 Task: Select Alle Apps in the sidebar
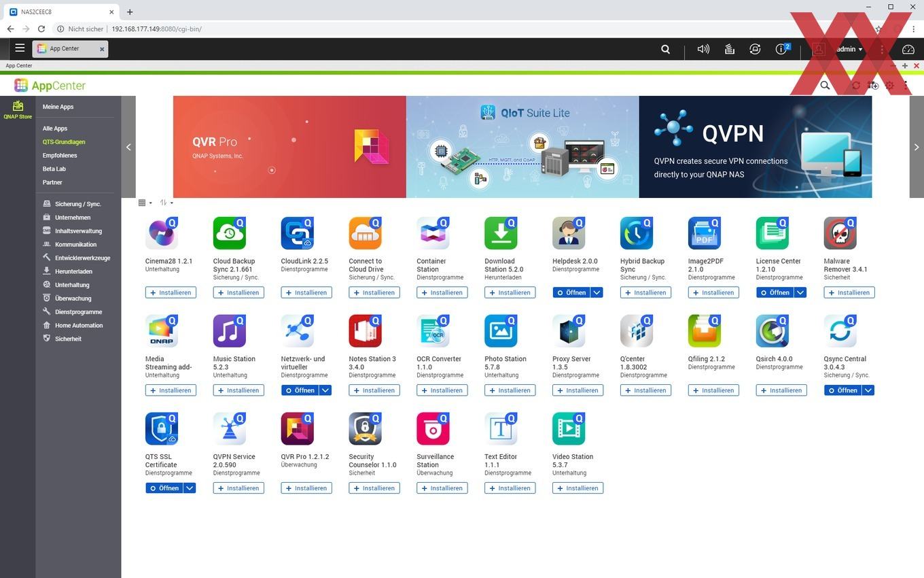coord(55,129)
